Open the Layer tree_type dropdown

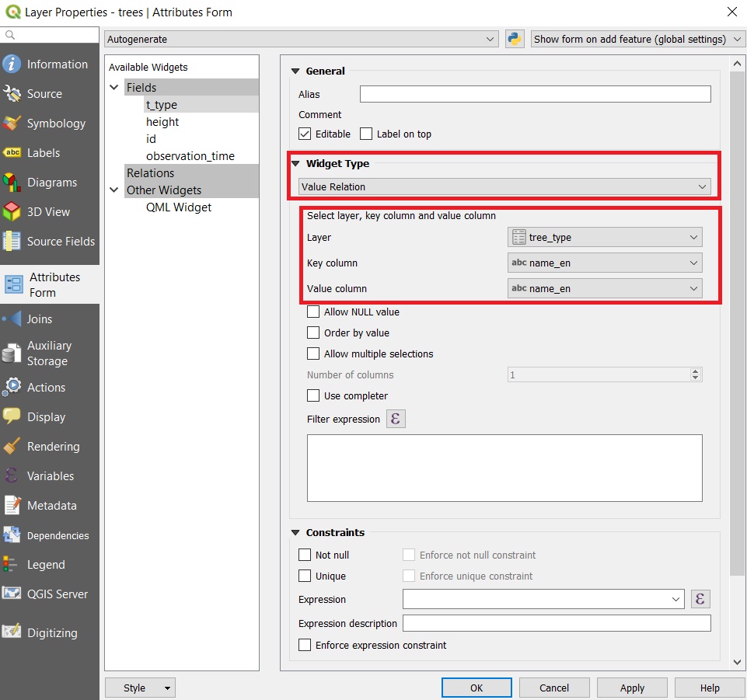[x=605, y=238]
